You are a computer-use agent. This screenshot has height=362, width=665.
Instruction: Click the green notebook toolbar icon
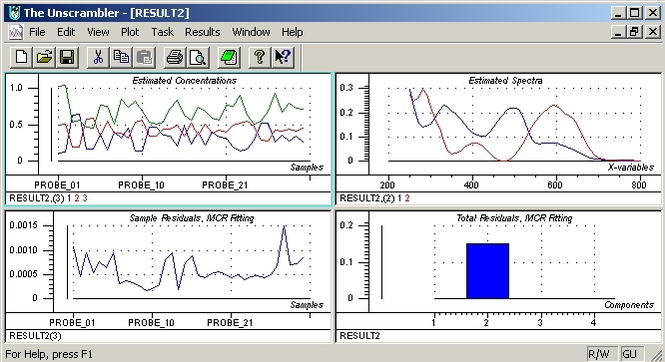click(229, 57)
